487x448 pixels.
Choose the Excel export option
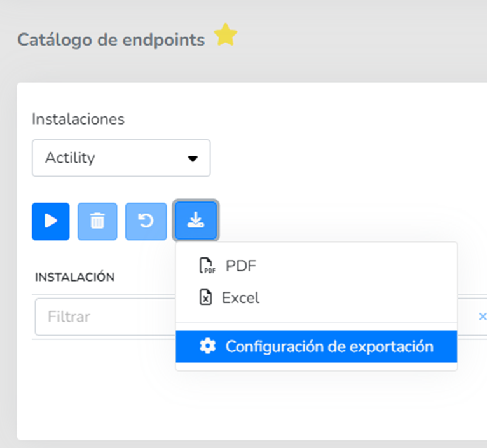click(x=240, y=297)
